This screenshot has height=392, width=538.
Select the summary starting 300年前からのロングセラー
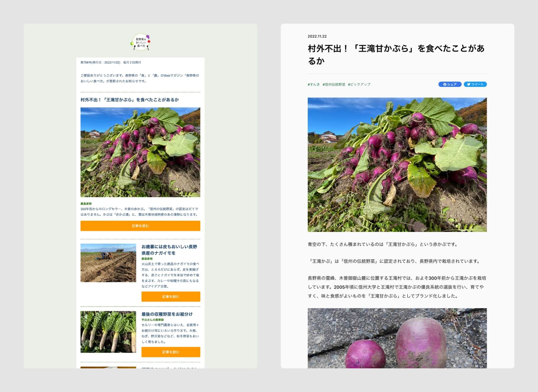(x=140, y=212)
